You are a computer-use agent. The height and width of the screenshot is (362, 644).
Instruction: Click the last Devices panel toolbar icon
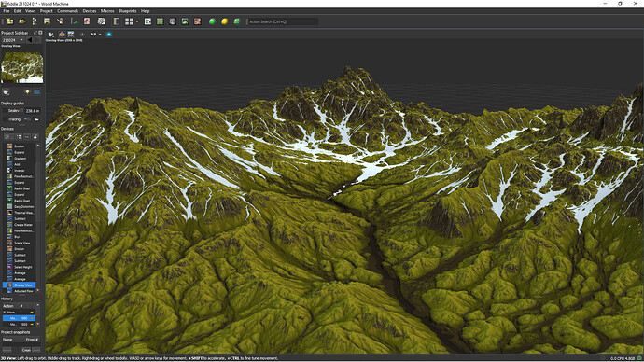(35, 136)
